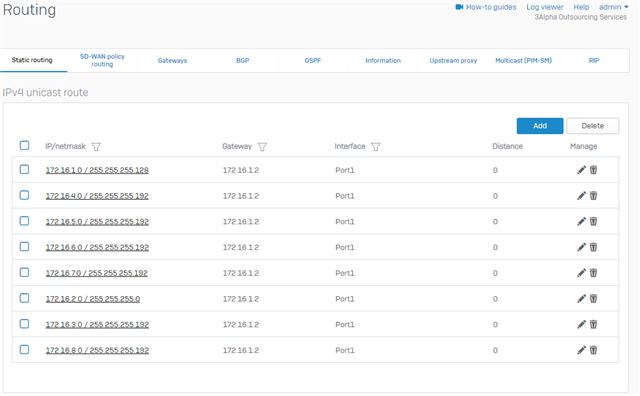
Task: Click the IPv4 unicast route heading
Action: click(x=45, y=92)
